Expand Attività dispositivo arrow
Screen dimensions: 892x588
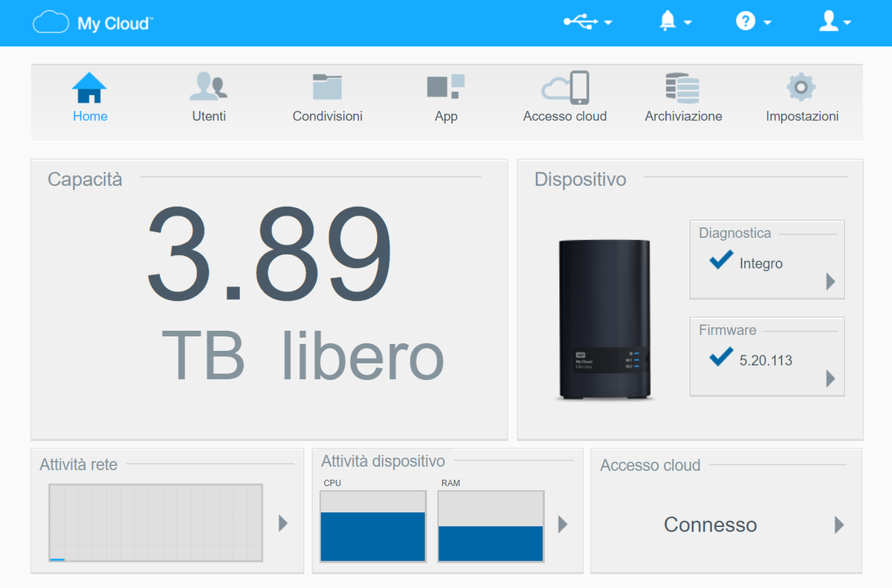[x=563, y=524]
